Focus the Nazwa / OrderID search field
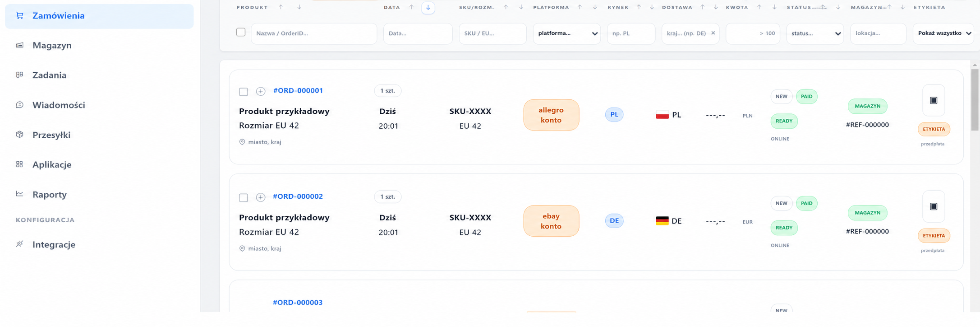 click(314, 33)
